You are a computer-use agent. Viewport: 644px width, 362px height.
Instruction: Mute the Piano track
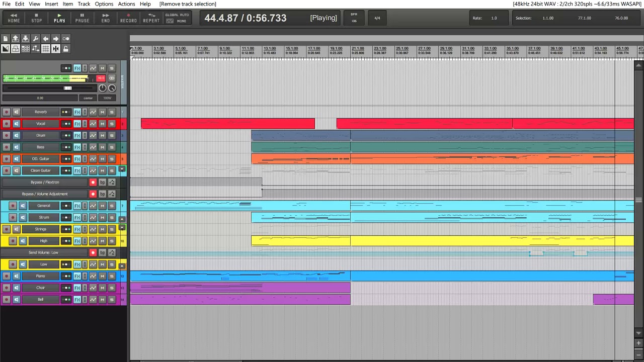click(102, 276)
